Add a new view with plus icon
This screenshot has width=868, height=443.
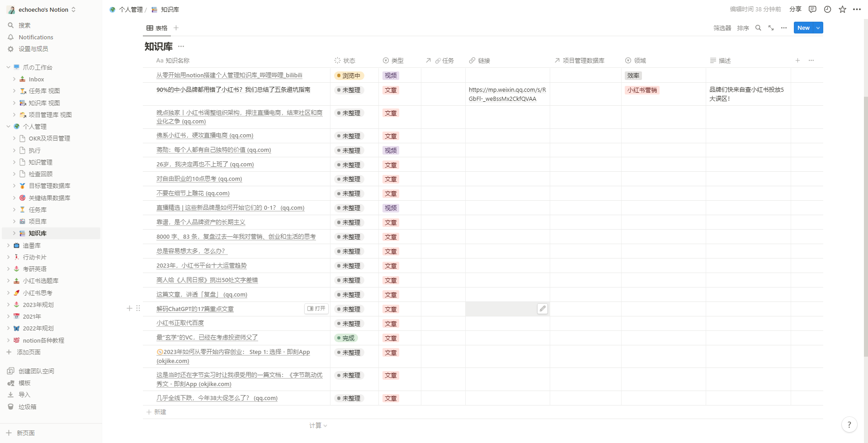tap(176, 28)
